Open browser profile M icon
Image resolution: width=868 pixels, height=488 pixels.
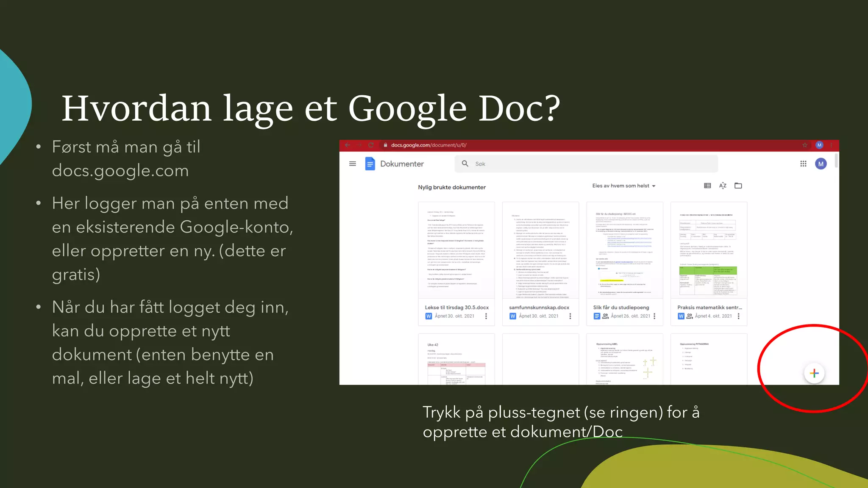pyautogui.click(x=819, y=145)
